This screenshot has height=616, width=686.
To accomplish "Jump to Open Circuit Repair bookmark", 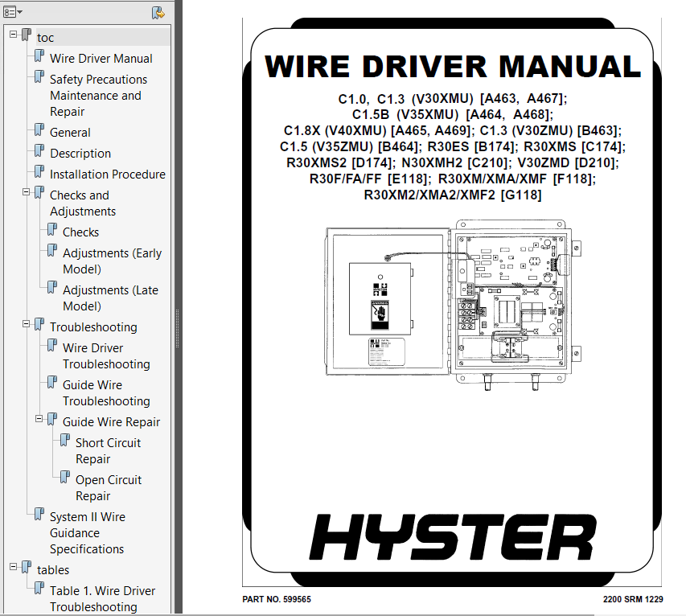I will coord(109,488).
